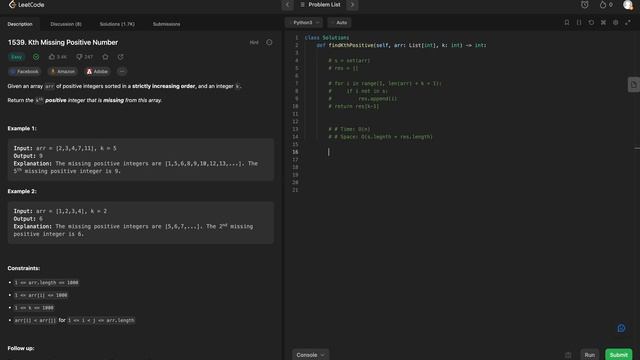Screen dimensions: 640x360
Task: Click the Follow up heading
Action: [21, 348]
